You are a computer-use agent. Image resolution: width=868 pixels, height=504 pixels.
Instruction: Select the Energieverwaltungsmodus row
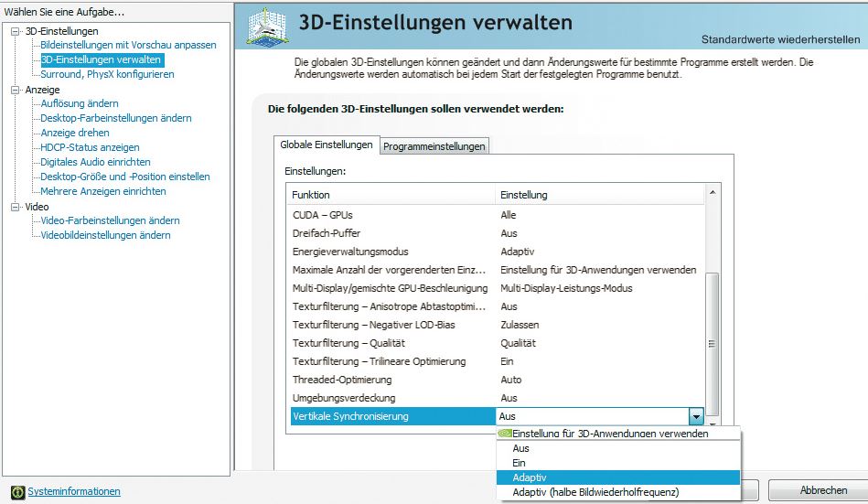point(497,252)
